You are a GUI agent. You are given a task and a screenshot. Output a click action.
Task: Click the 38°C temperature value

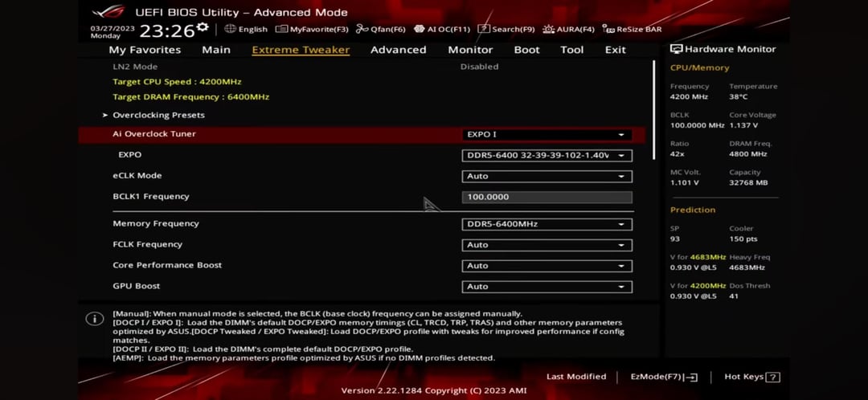pos(738,97)
